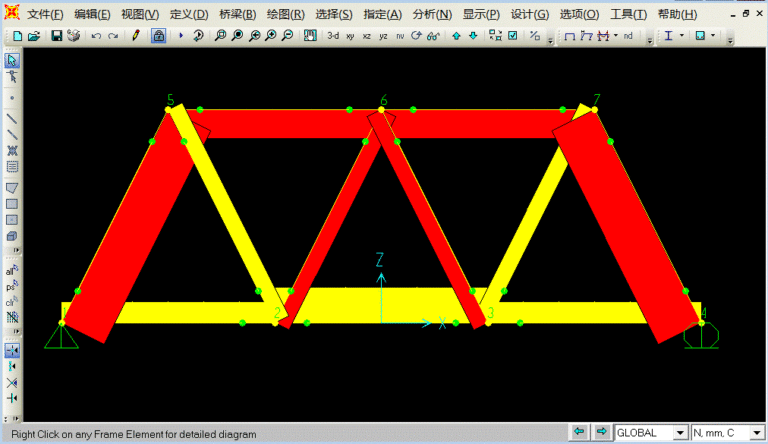Select the Pan hand tool

coord(308,36)
